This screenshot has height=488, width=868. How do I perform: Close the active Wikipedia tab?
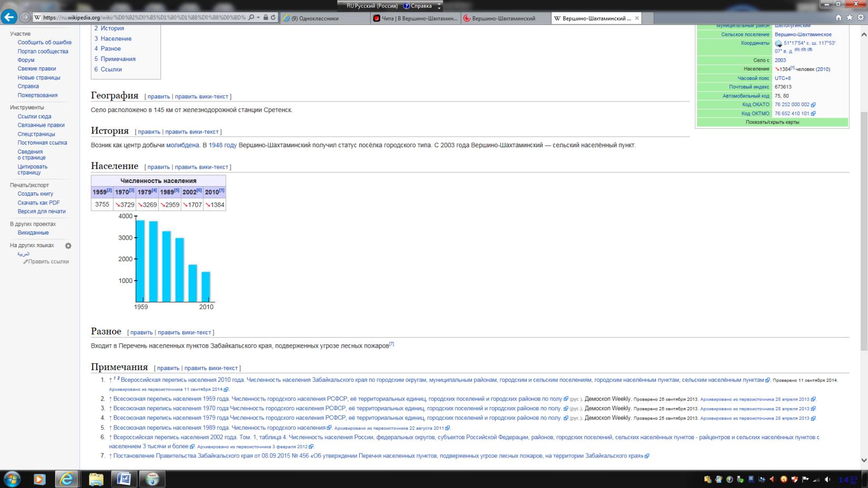pos(637,18)
